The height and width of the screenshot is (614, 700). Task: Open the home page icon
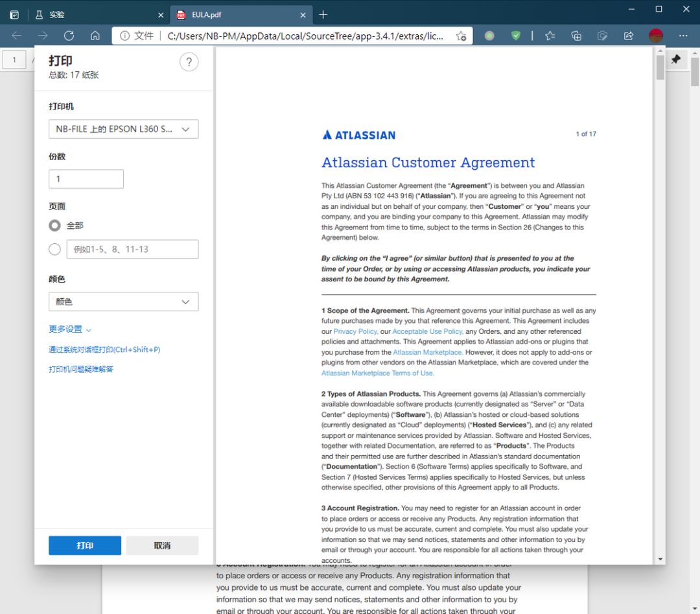click(x=95, y=36)
